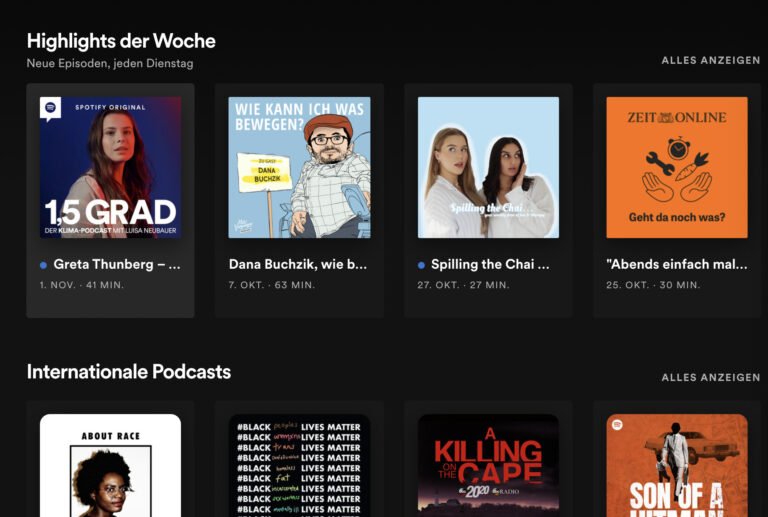Image resolution: width=768 pixels, height=517 pixels.
Task: Select the "Abends einfach mal..." episode title
Action: pyautogui.click(x=677, y=264)
